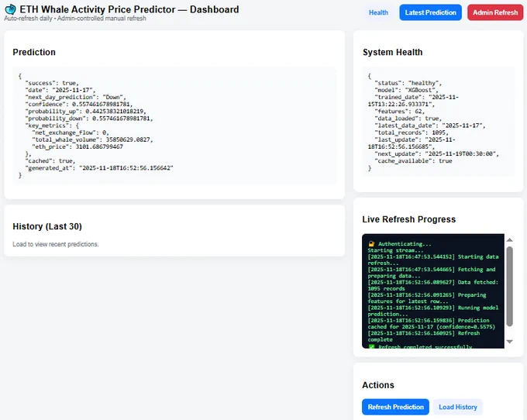The height and width of the screenshot is (420, 527).
Task: Open the Health link in header
Action: tap(378, 12)
